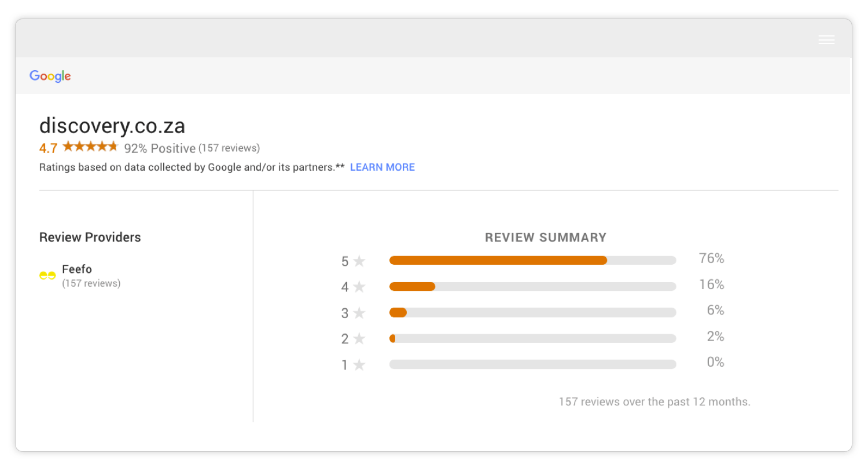
Task: Click the Feefo provider logo icon
Action: click(47, 275)
